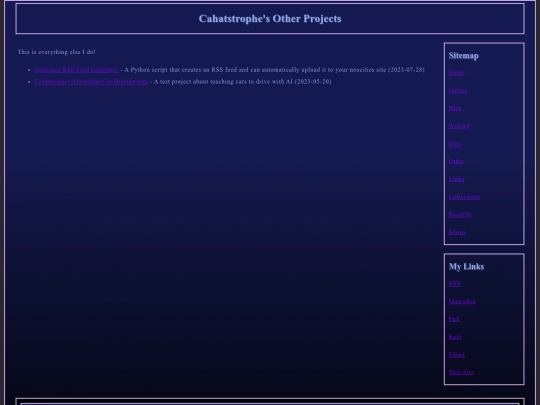The width and height of the screenshot is (540, 405).
Task: Click the 'This is everything else I do!' text
Action: (x=57, y=52)
